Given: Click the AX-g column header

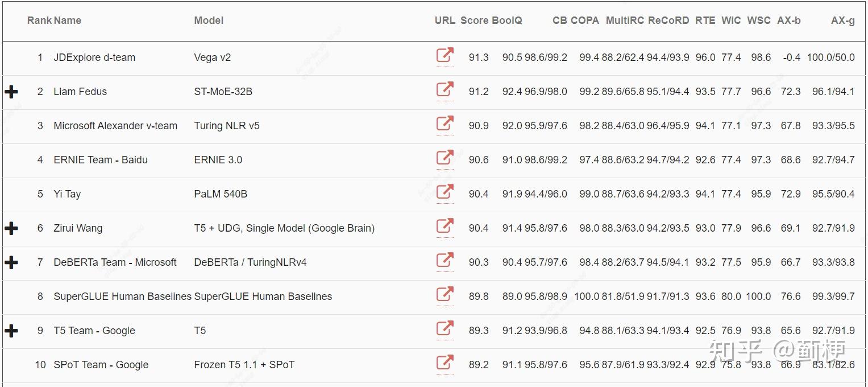Looking at the screenshot, I should coord(842,20).
